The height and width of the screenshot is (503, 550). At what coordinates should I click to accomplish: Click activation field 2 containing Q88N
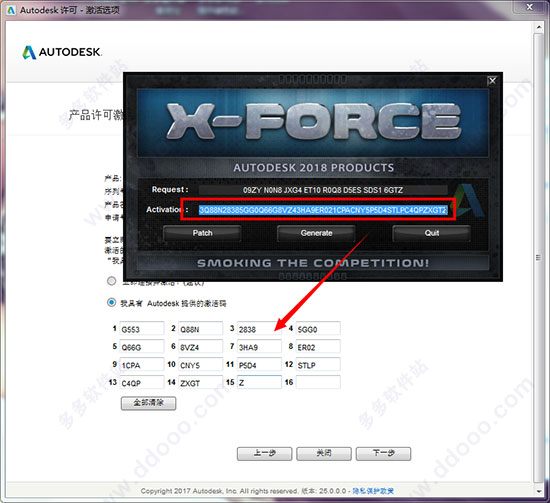[x=200, y=329]
